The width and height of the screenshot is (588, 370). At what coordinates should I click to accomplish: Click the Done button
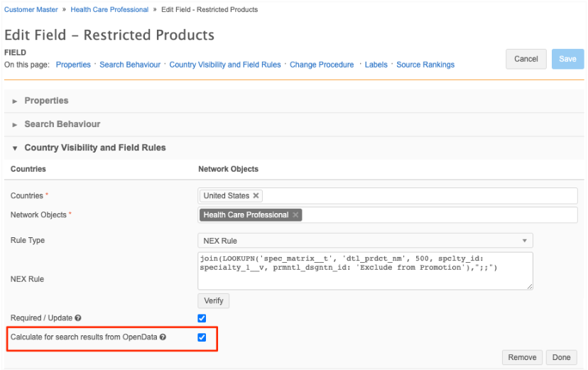click(561, 357)
